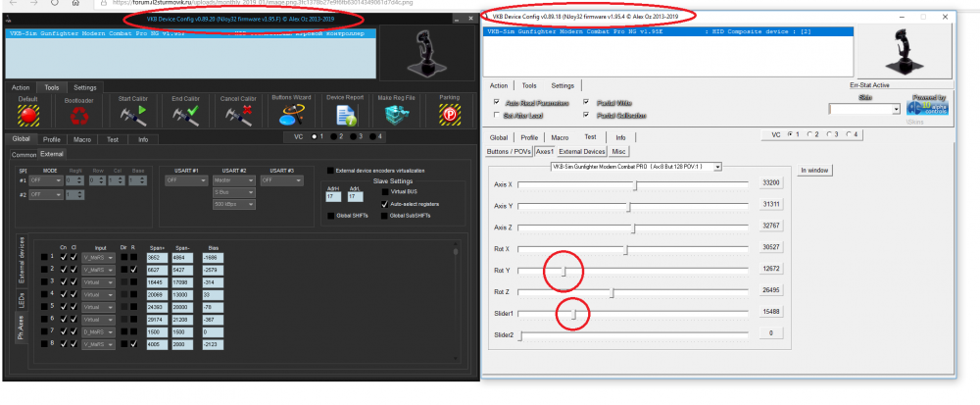Open browser home page icon
This screenshot has width=980, height=405.
click(75, 3)
